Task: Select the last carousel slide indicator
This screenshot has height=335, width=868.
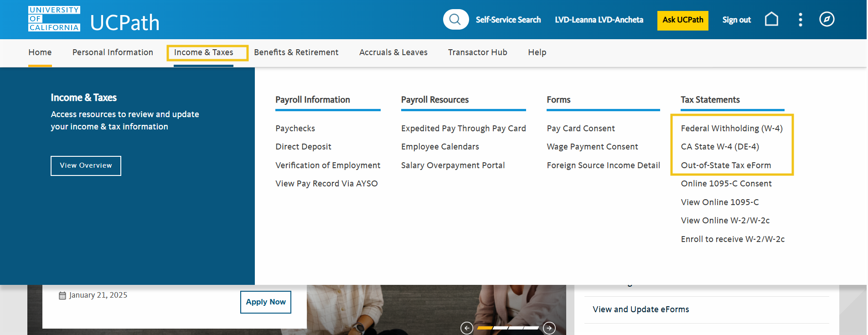Action: pyautogui.click(x=532, y=328)
